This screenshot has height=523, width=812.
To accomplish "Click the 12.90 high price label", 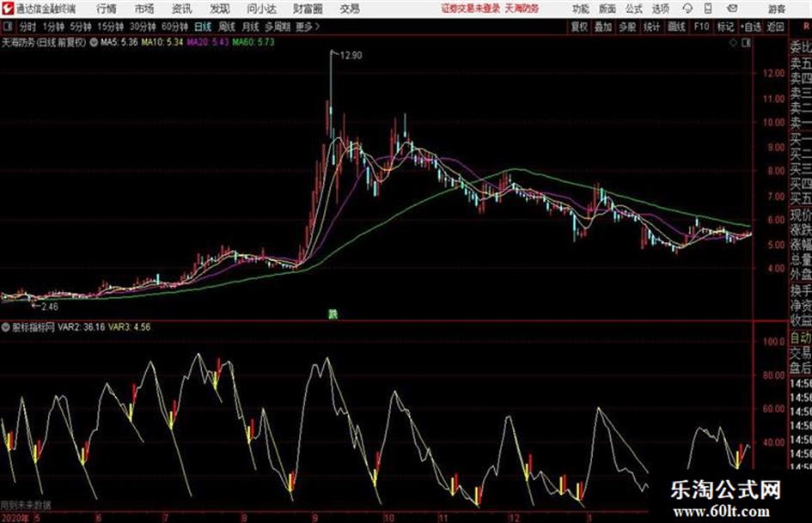I will 351,56.
